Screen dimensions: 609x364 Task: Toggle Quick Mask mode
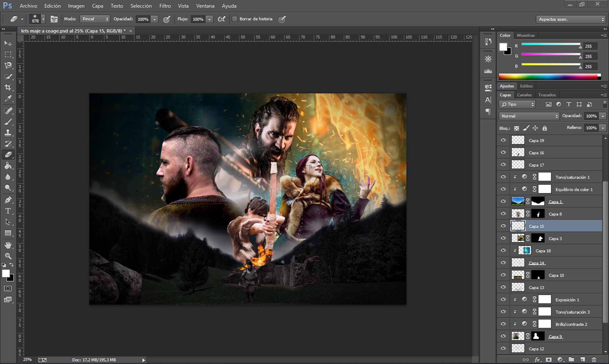click(x=8, y=288)
